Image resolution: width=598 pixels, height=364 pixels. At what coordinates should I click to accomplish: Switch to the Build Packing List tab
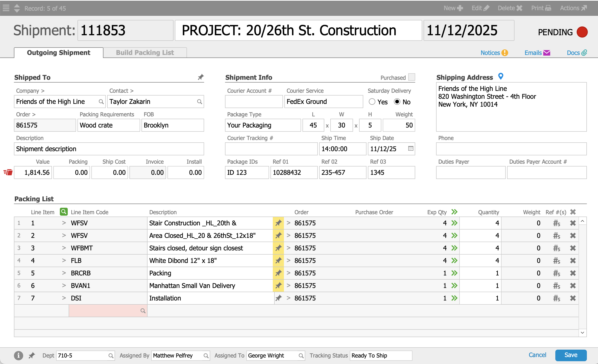(145, 53)
